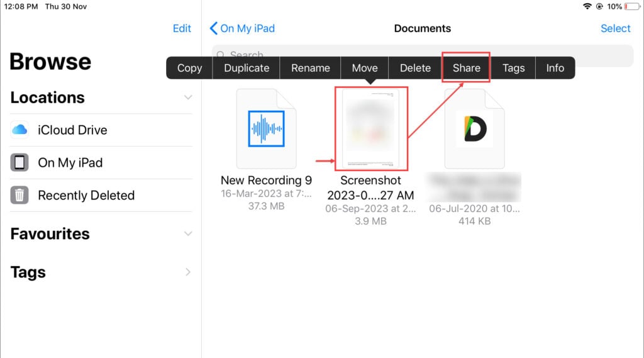
Task: Click the 37.3 MB file size text
Action: (266, 206)
